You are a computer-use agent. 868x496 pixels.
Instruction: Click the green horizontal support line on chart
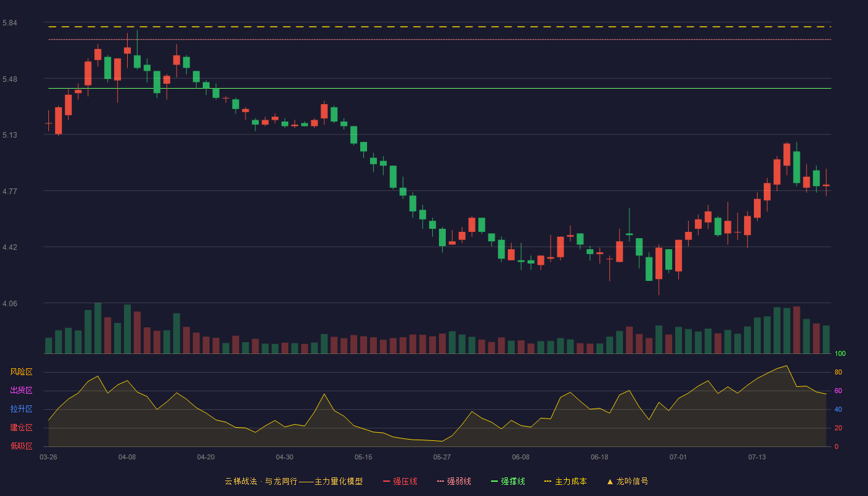[x=440, y=88]
